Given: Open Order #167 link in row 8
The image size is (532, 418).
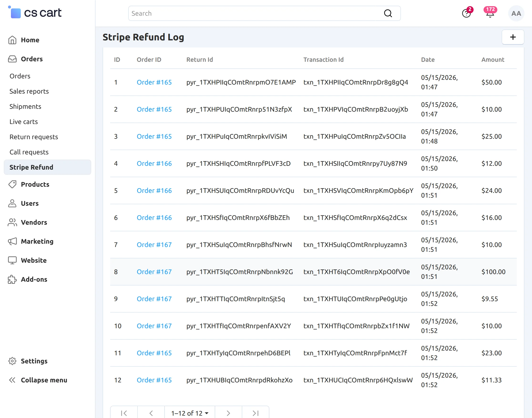Looking at the screenshot, I should [x=154, y=272].
